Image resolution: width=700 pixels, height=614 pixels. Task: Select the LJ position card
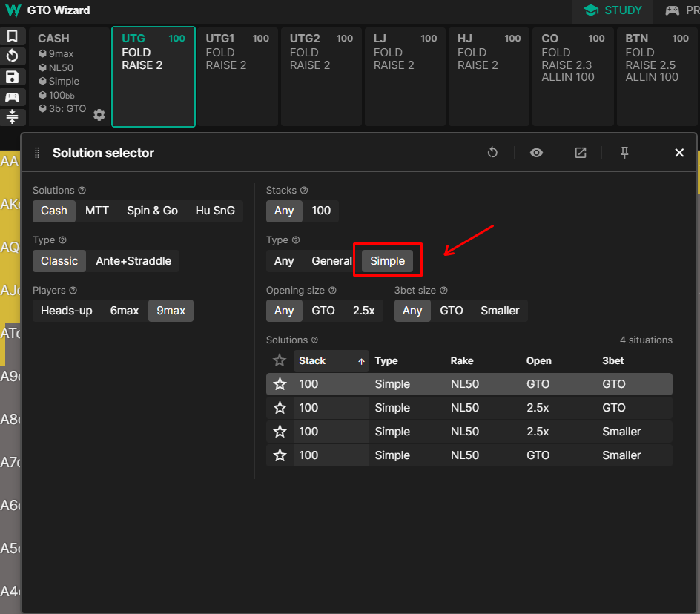click(x=406, y=77)
